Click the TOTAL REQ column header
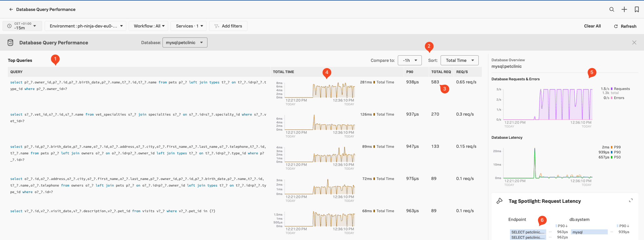The height and width of the screenshot is (240, 644). 441,72
